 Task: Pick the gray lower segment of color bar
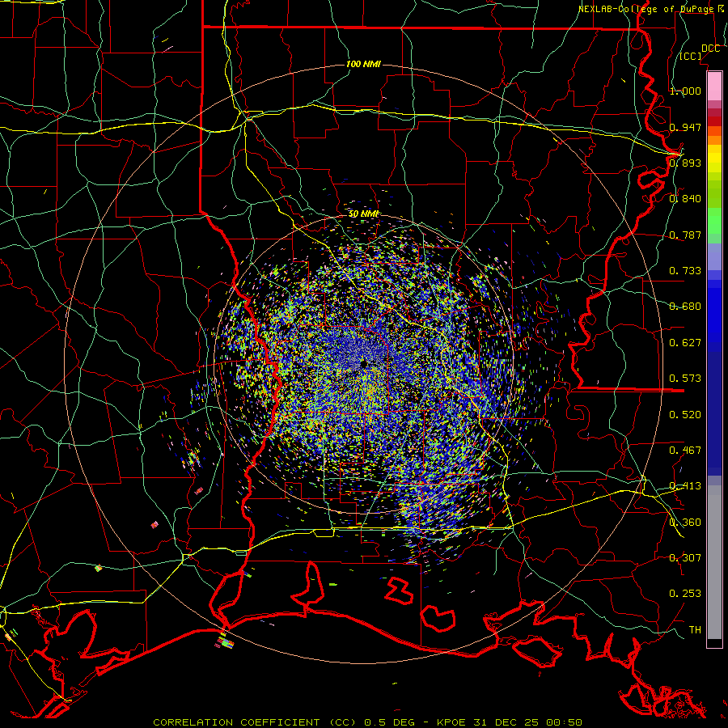pos(714,562)
